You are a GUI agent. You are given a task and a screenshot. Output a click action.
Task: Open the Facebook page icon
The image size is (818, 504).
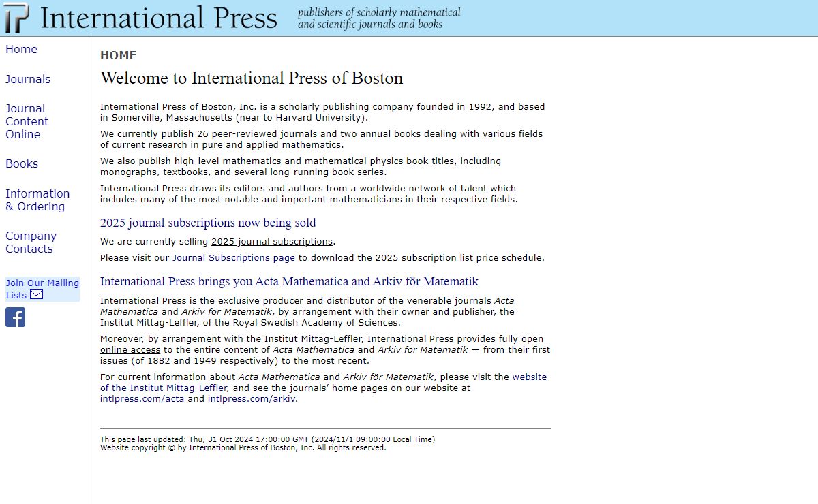(15, 317)
